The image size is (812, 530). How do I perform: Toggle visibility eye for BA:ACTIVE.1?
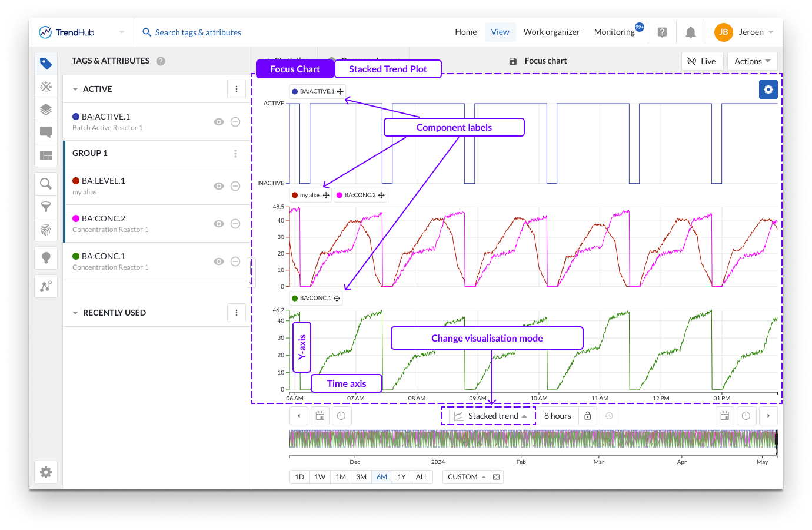tap(218, 122)
